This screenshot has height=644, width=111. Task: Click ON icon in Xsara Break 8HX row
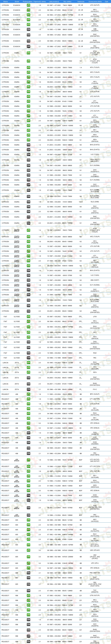click(x=28, y=271)
